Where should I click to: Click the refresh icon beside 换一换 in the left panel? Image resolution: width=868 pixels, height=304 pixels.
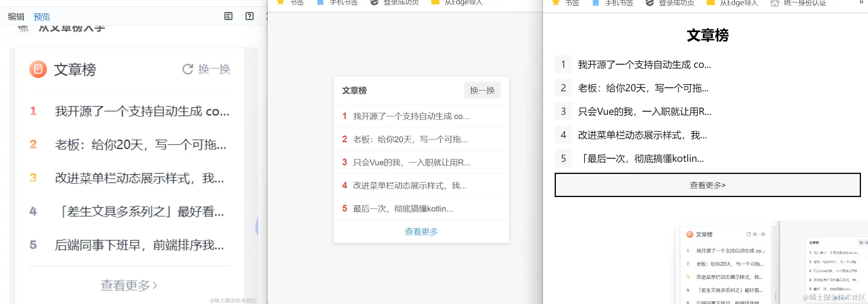[x=188, y=69]
